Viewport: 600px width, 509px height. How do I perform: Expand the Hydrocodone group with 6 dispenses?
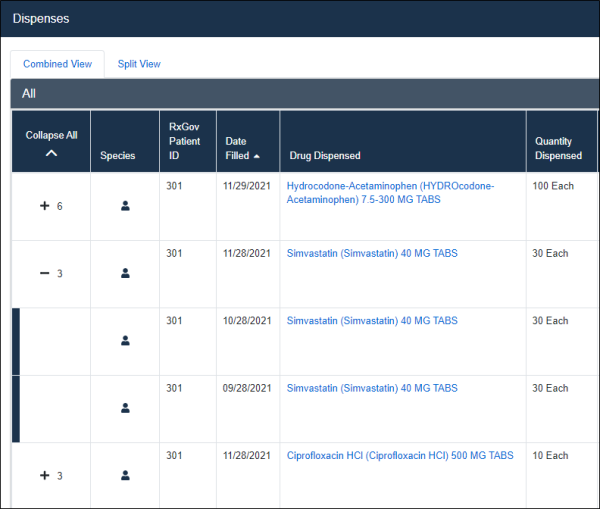45,206
